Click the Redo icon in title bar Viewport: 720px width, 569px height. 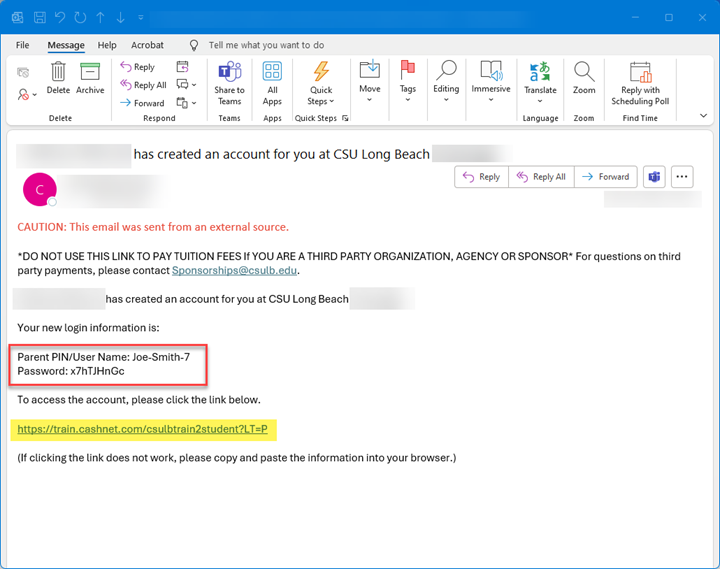[x=80, y=17]
